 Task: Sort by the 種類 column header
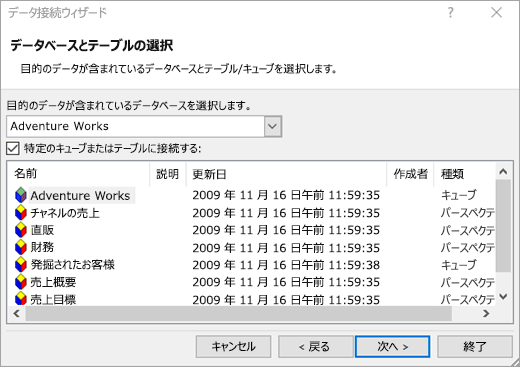pyautogui.click(x=465, y=174)
